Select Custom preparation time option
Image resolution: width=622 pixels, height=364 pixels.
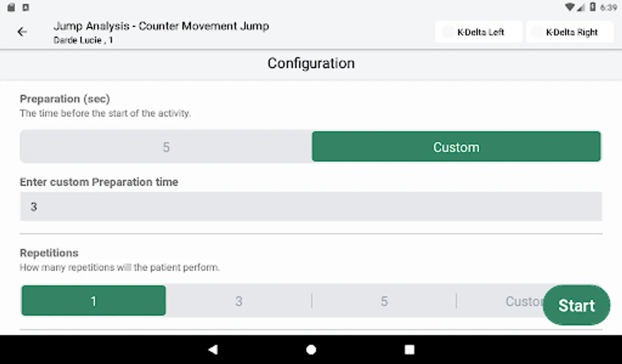pos(456,147)
